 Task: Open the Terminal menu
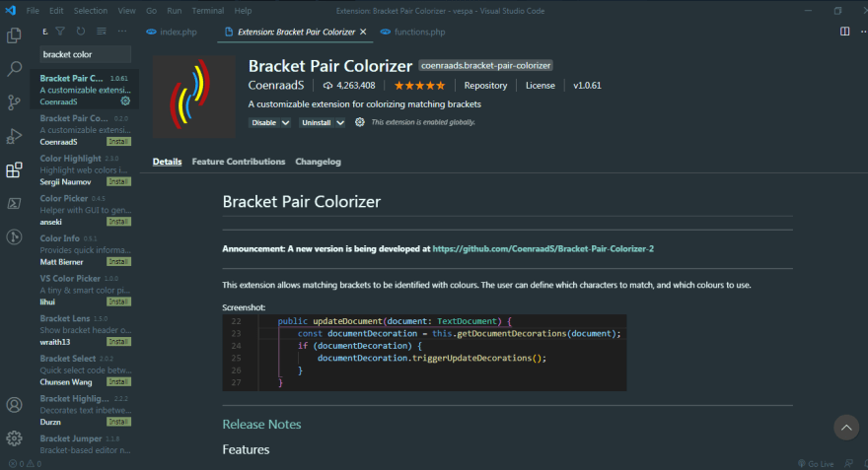[207, 11]
